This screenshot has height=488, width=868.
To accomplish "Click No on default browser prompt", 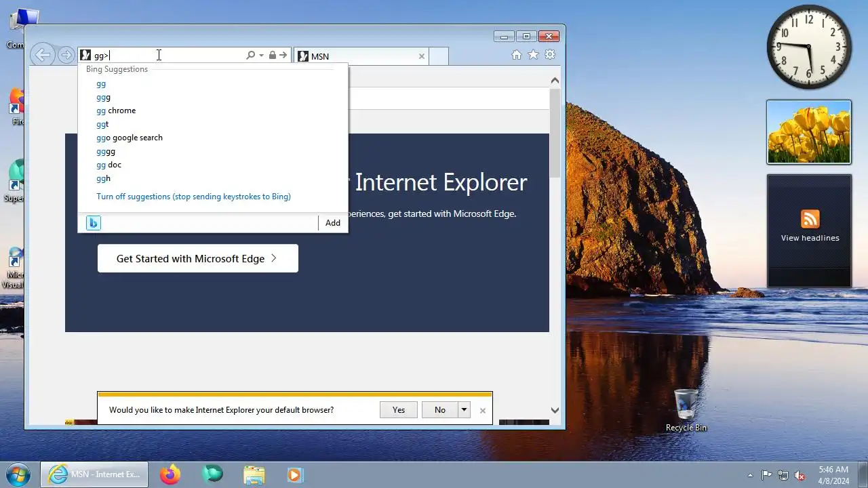I will [440, 409].
